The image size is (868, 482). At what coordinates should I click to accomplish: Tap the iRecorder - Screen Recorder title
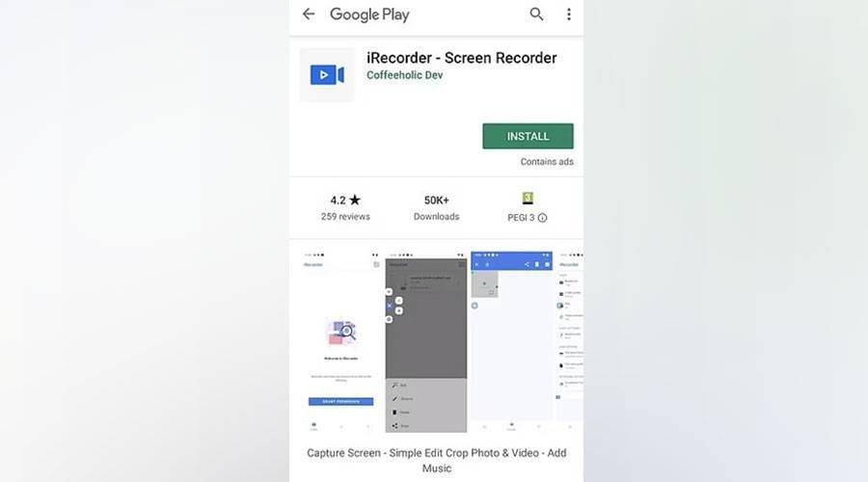462,58
